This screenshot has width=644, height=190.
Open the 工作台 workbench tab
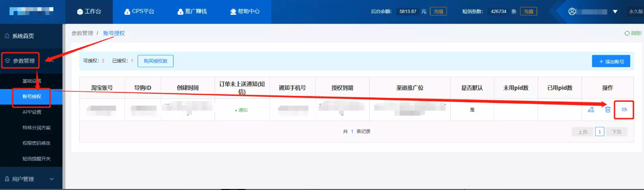(89, 11)
